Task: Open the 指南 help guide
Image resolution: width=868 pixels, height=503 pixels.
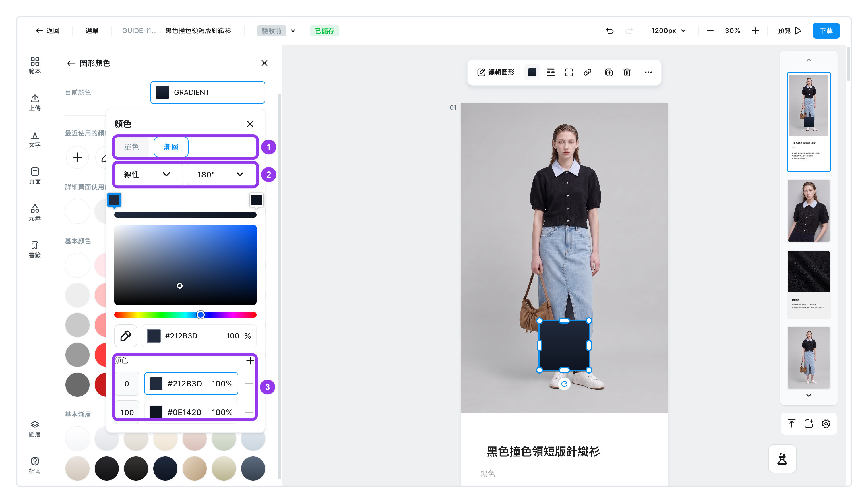Action: (35, 465)
